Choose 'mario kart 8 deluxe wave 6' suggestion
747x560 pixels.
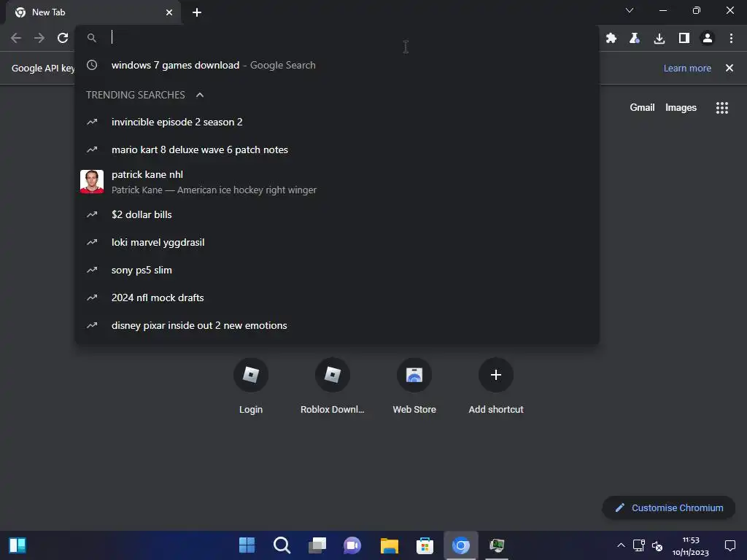(337, 149)
